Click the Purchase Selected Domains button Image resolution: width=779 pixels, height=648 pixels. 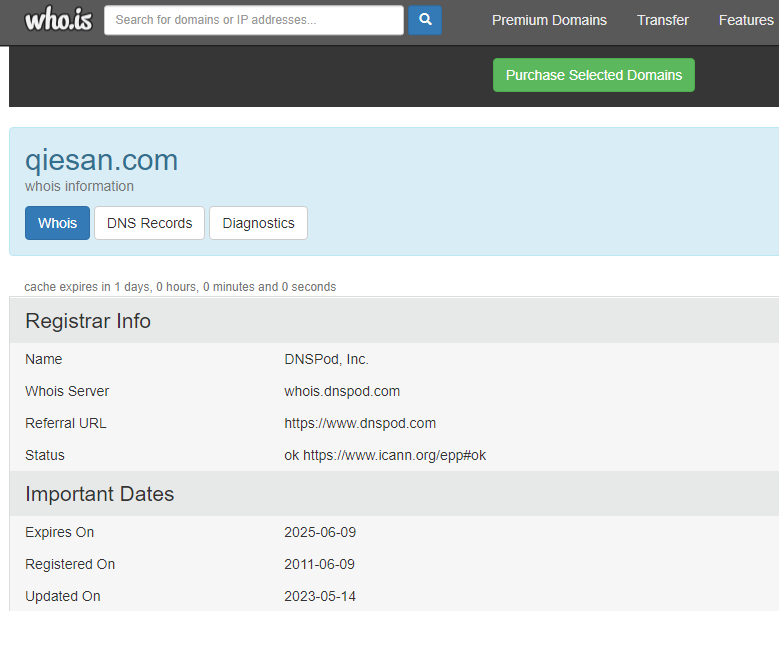(593, 75)
